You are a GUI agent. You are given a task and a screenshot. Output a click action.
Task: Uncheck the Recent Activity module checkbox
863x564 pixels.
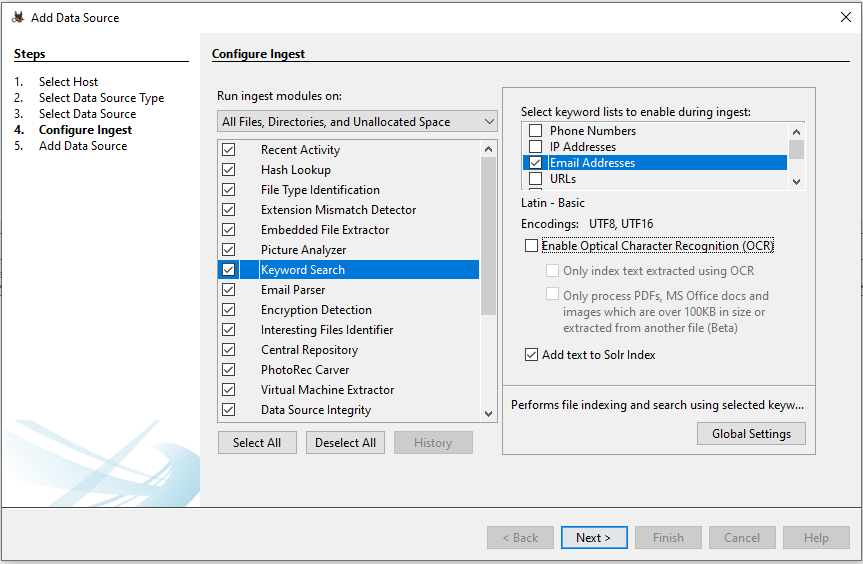[x=229, y=150]
